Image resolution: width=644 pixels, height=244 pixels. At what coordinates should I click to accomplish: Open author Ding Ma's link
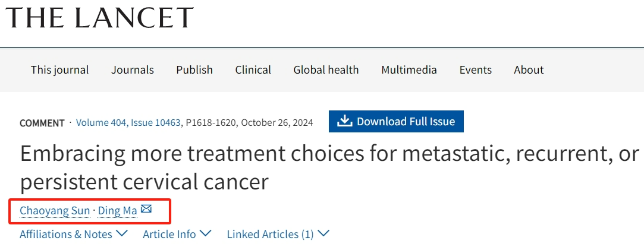point(117,211)
